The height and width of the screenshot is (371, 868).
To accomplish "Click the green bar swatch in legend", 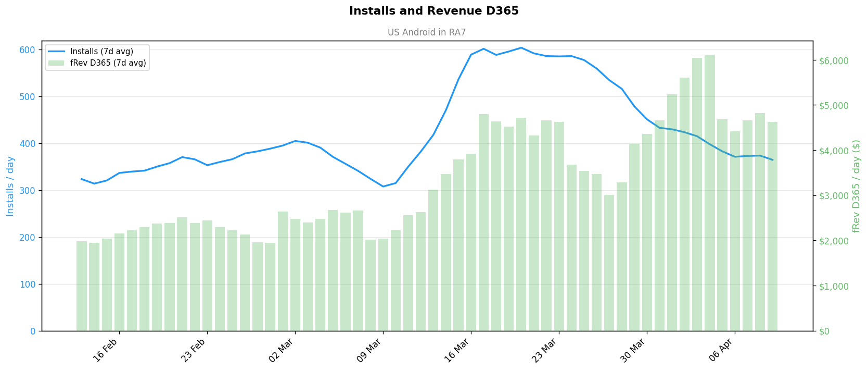I will coord(56,63).
